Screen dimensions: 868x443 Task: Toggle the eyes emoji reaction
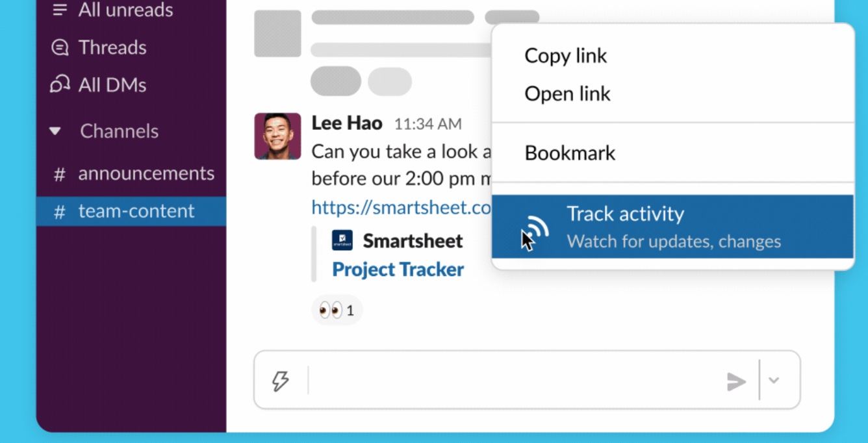pyautogui.click(x=337, y=310)
